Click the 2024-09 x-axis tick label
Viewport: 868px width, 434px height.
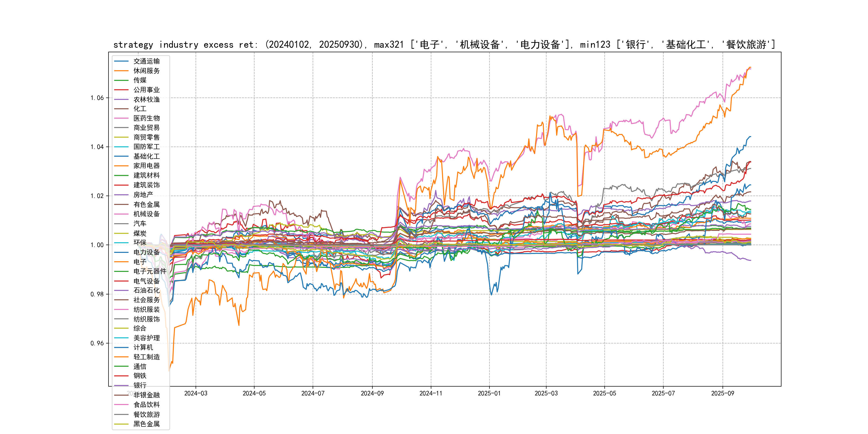[x=372, y=393]
